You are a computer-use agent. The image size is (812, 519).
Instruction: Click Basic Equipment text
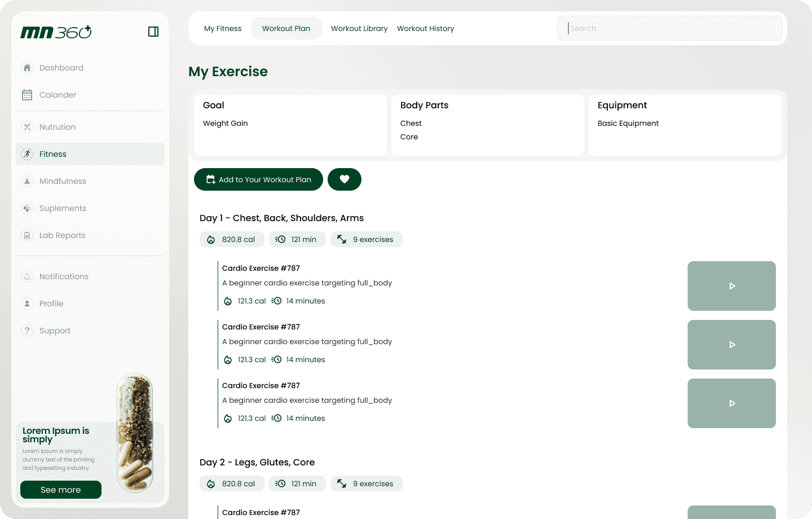(x=628, y=123)
